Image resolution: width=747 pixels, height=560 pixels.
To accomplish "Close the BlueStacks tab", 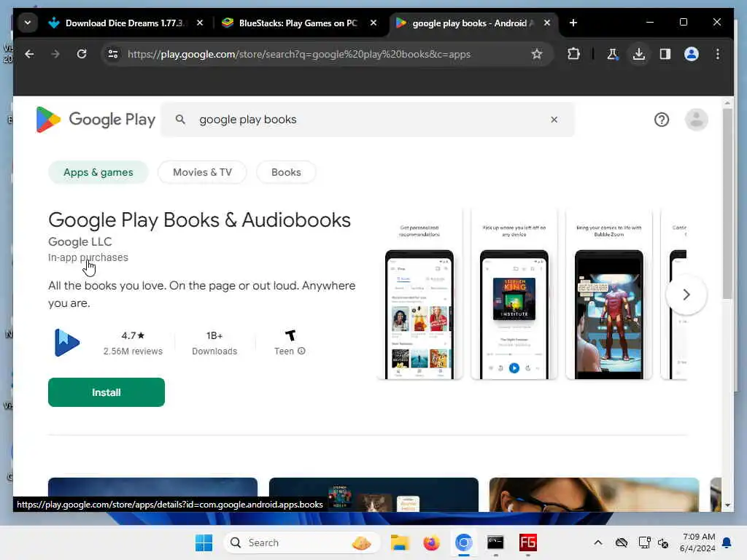I will pos(373,23).
